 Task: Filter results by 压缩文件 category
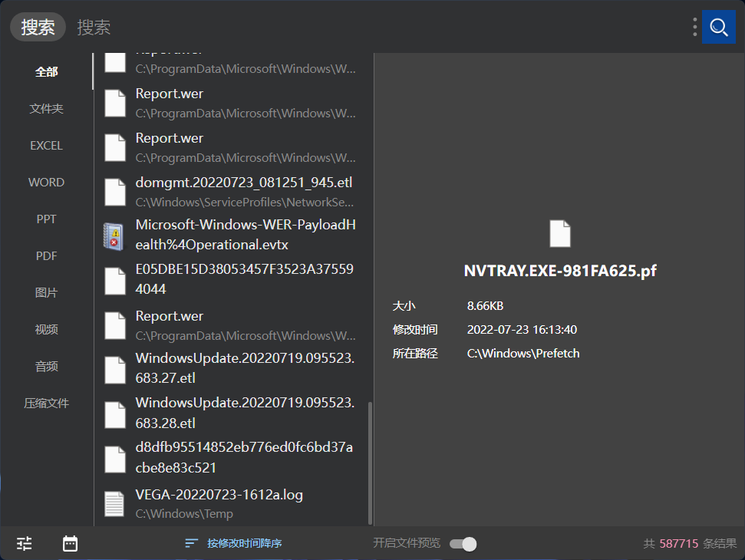coord(46,404)
